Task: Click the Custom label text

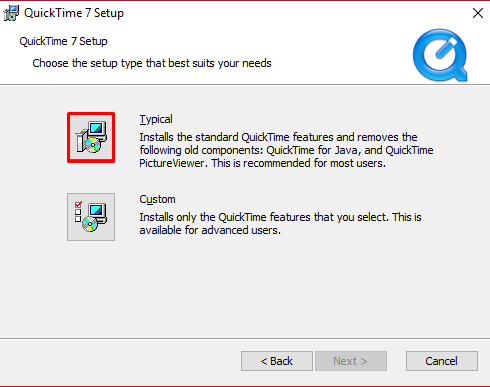Action: click(x=157, y=199)
